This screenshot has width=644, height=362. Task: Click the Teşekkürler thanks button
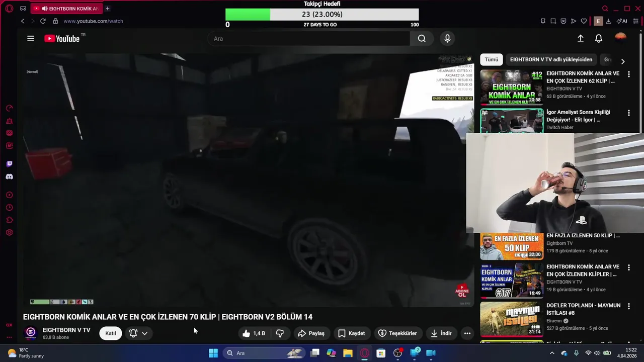(397, 333)
